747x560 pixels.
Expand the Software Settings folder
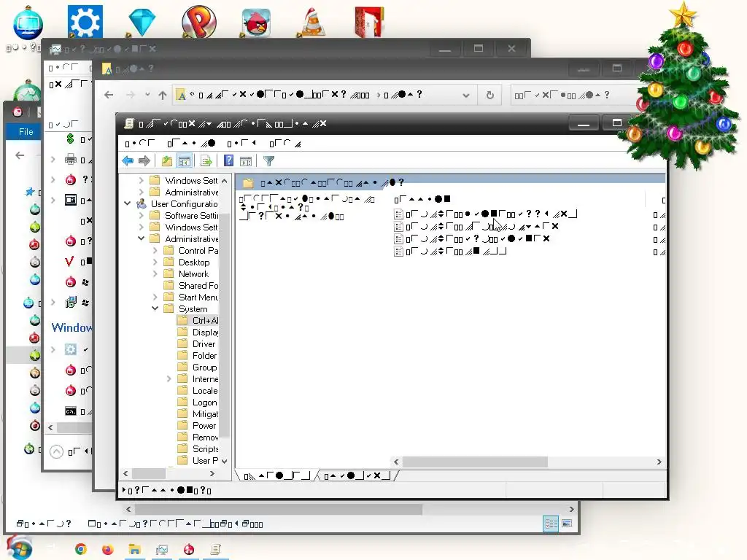point(141,215)
